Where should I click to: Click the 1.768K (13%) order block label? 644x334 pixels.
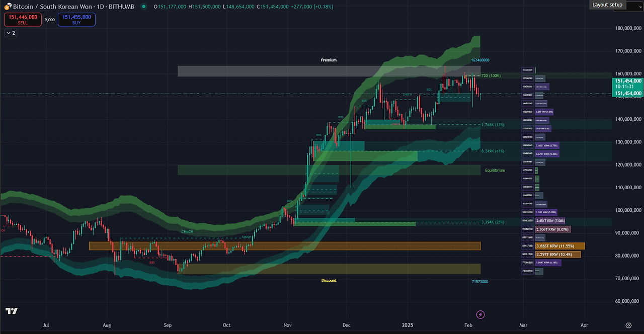click(493, 125)
